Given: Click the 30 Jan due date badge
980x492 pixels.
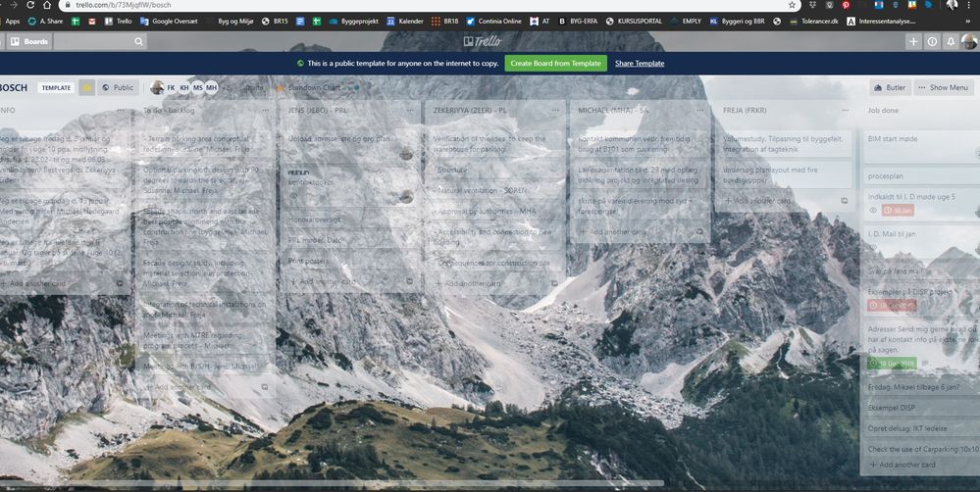Looking at the screenshot, I should pyautogui.click(x=899, y=211).
